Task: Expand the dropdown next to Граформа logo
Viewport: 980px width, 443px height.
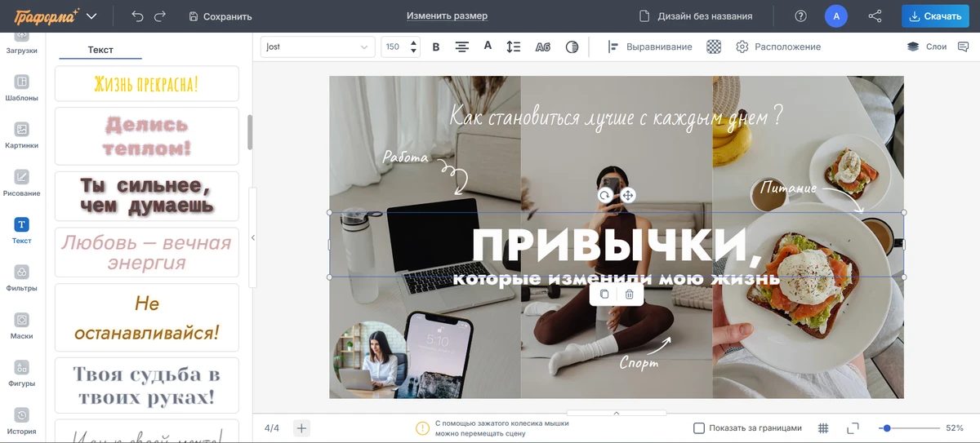Action: [x=91, y=16]
